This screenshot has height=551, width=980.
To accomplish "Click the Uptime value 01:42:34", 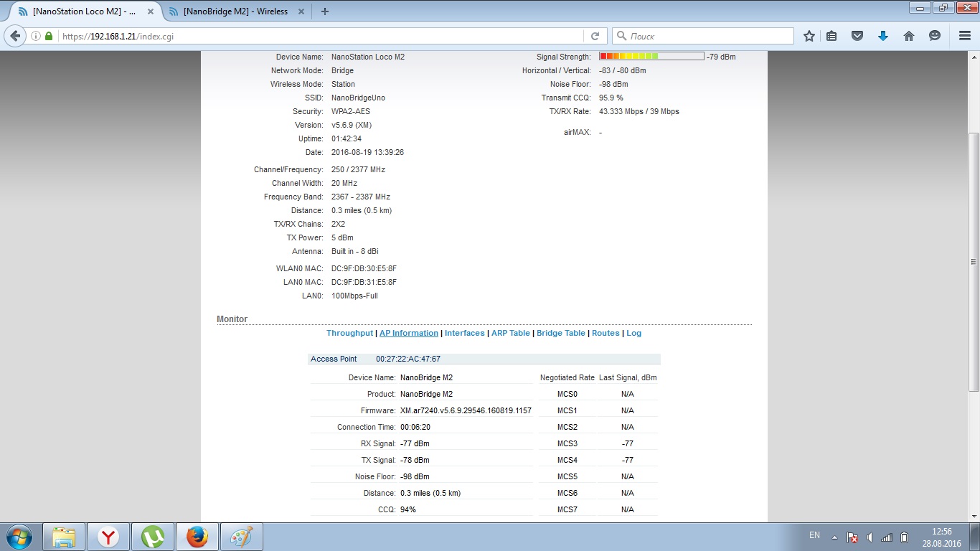I will pos(347,138).
